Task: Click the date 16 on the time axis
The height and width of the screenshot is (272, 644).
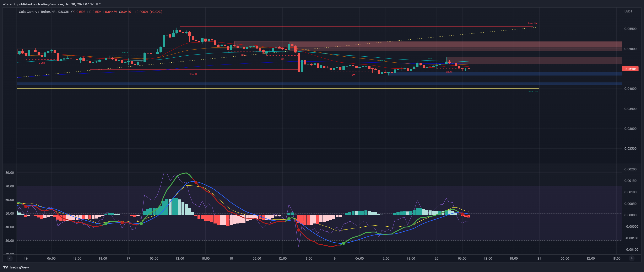Action: point(26,259)
